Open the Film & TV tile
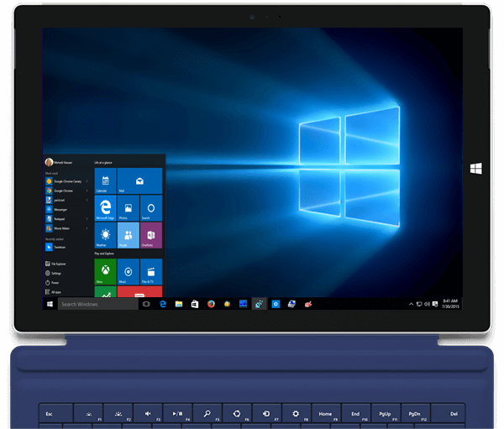This screenshot has width=504, height=429. 151,272
